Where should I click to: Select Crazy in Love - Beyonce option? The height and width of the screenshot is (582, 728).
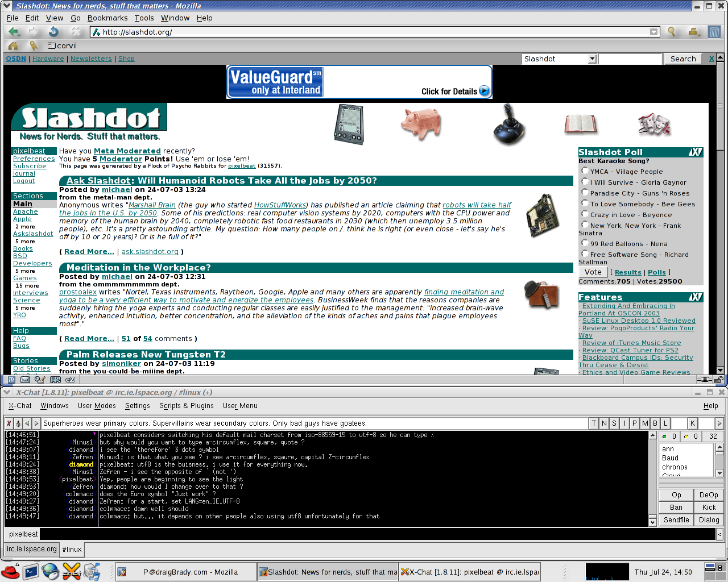click(x=585, y=214)
